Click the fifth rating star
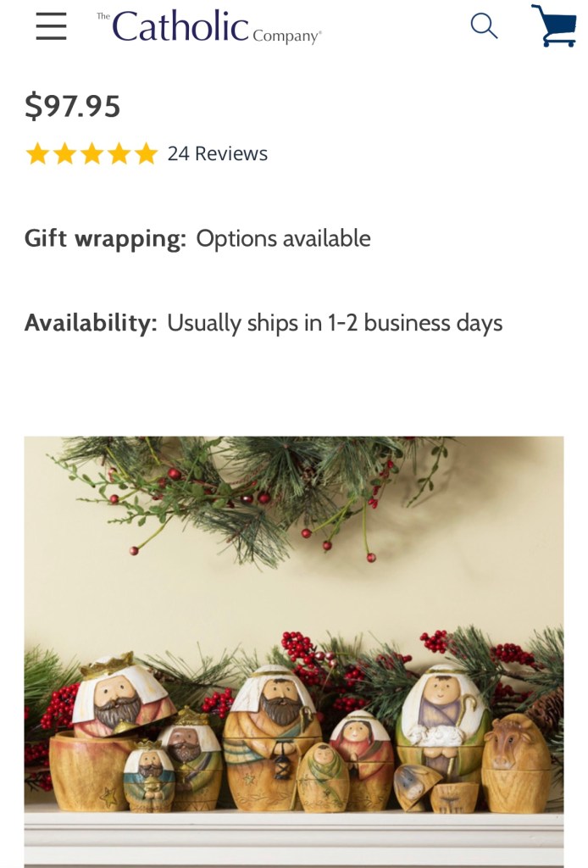Viewport: 588px width, 868px height. tap(146, 154)
